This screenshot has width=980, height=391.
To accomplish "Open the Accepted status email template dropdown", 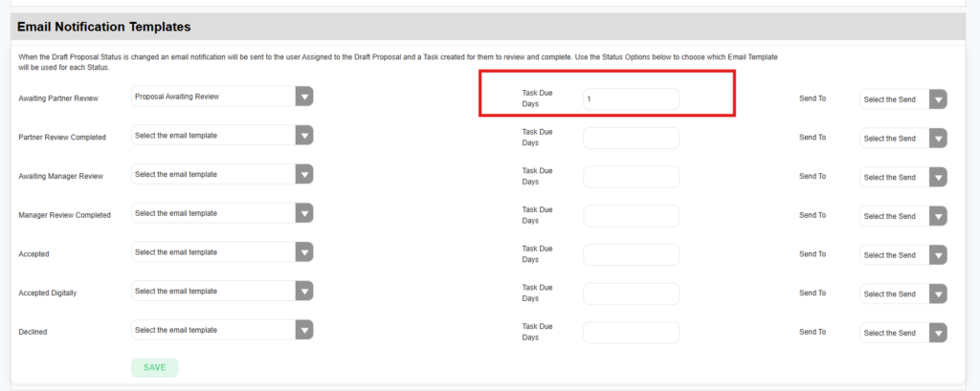I will click(x=222, y=252).
